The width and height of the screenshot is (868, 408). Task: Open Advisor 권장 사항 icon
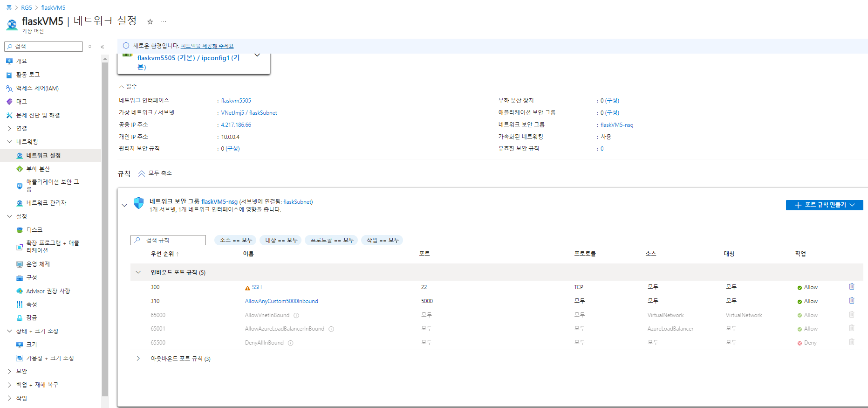pyautogui.click(x=20, y=291)
